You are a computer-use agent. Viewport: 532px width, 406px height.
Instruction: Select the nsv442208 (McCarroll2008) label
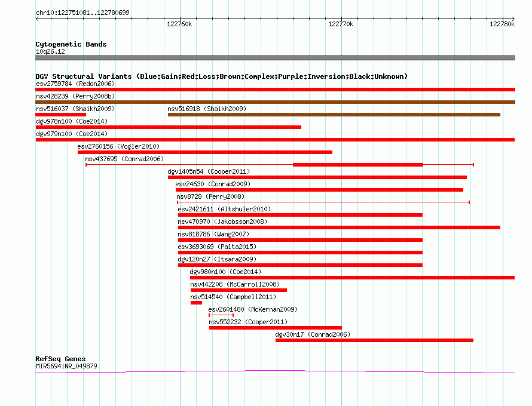(235, 284)
